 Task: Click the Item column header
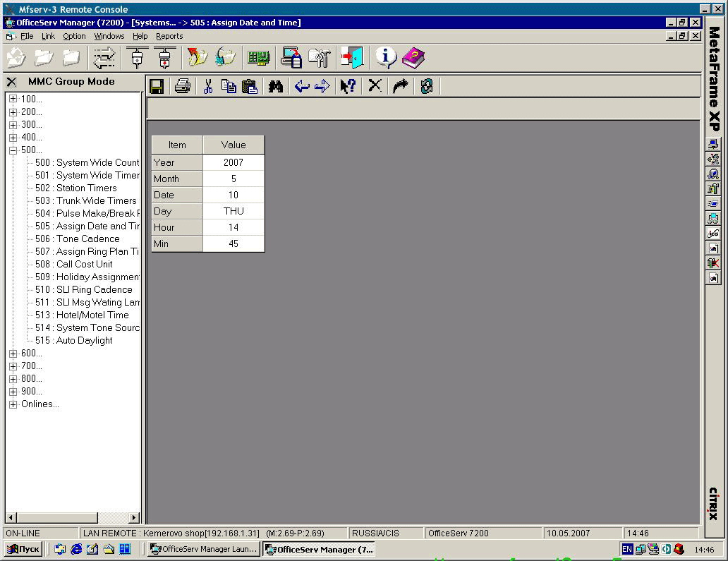click(177, 145)
